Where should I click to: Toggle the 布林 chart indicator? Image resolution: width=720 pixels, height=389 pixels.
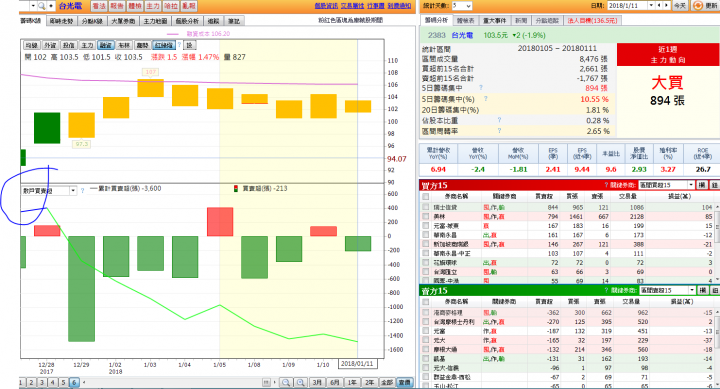(124, 45)
